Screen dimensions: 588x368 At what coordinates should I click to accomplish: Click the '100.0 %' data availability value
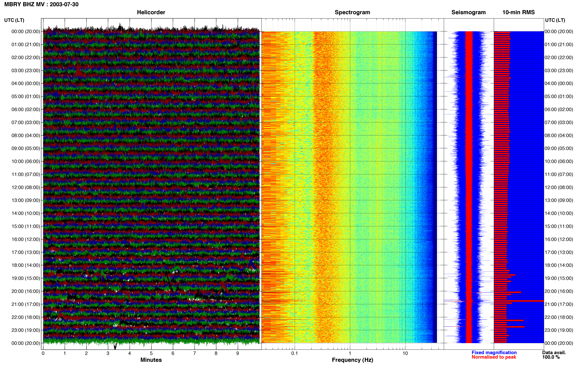(551, 357)
